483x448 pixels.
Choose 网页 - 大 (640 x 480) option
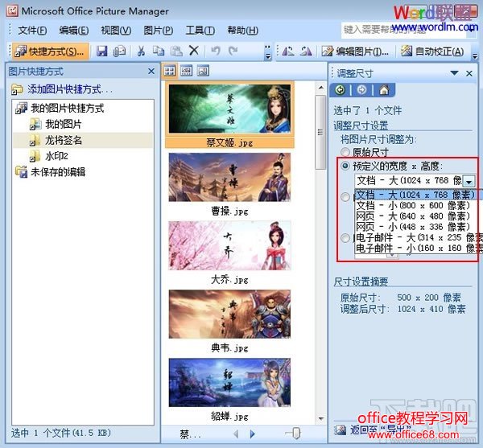tap(412, 216)
